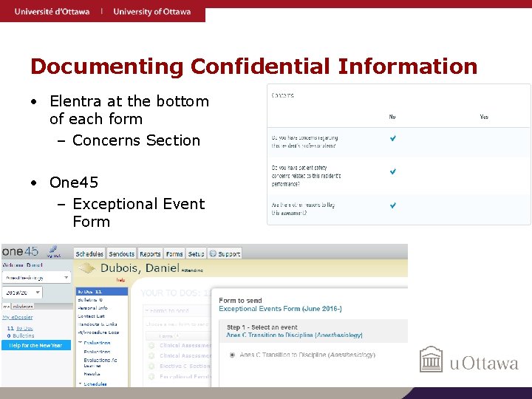Click the Anes C Transition to Discipline step link
The image size is (532, 399).
tap(294, 335)
